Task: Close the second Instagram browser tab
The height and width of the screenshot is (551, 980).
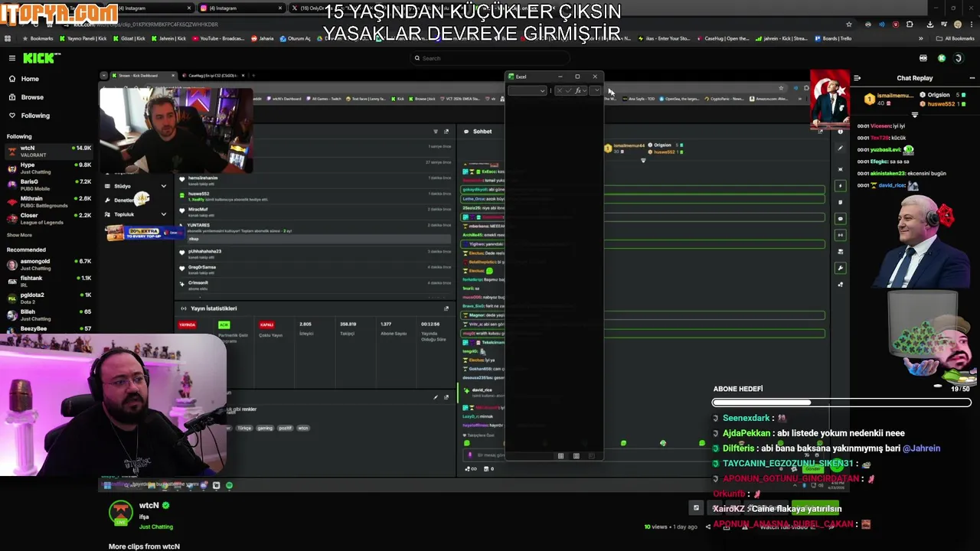Action: [x=279, y=8]
